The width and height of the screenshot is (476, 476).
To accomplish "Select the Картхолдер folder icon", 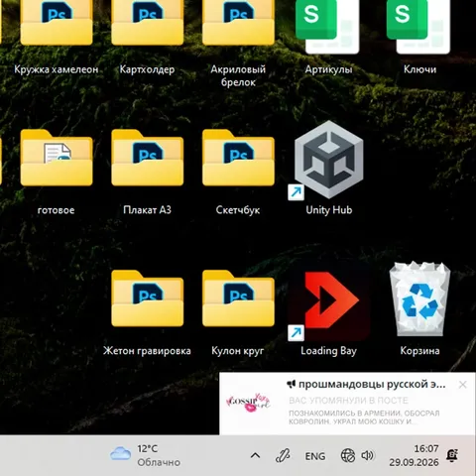I will [148, 23].
